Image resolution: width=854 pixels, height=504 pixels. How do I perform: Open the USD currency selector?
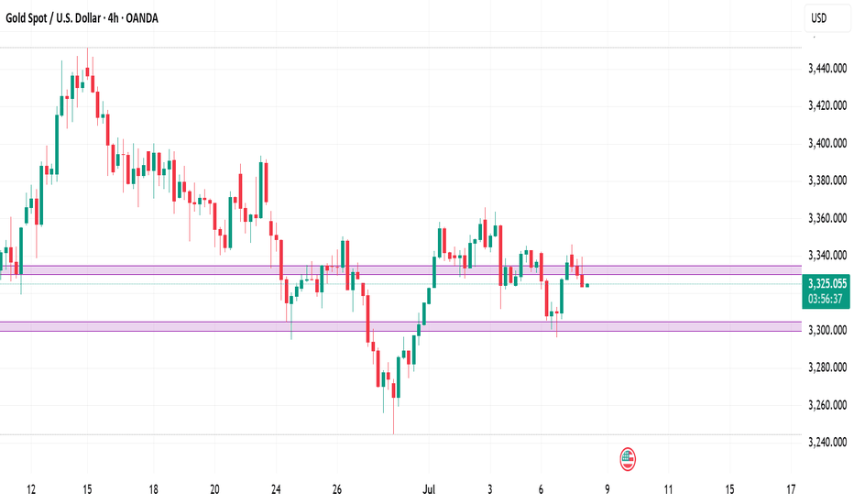(827, 18)
